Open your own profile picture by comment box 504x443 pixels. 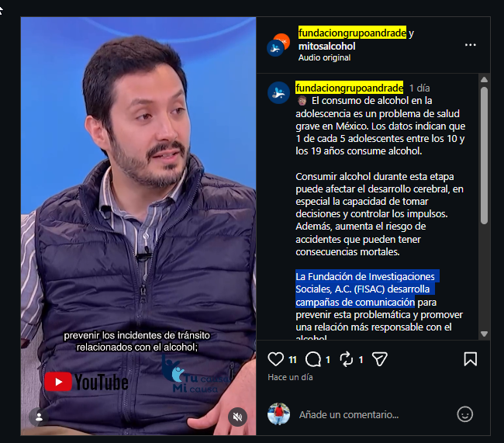[x=278, y=414]
